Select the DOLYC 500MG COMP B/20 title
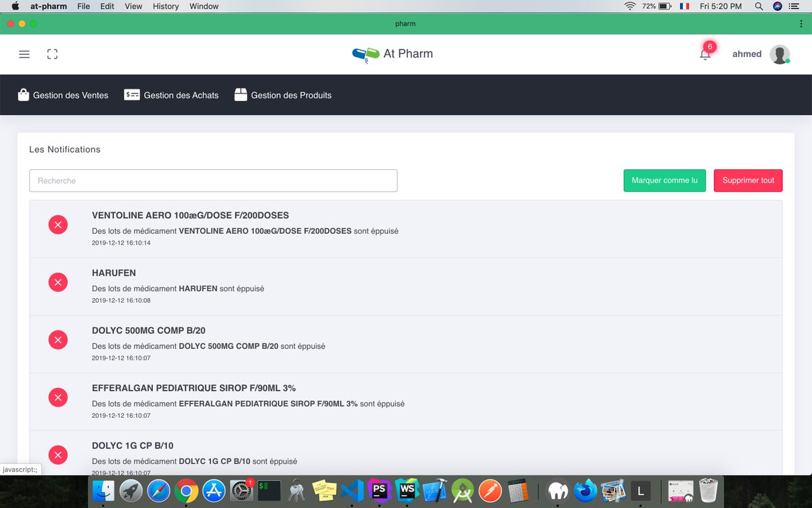This screenshot has height=508, width=812. pyautogui.click(x=149, y=331)
